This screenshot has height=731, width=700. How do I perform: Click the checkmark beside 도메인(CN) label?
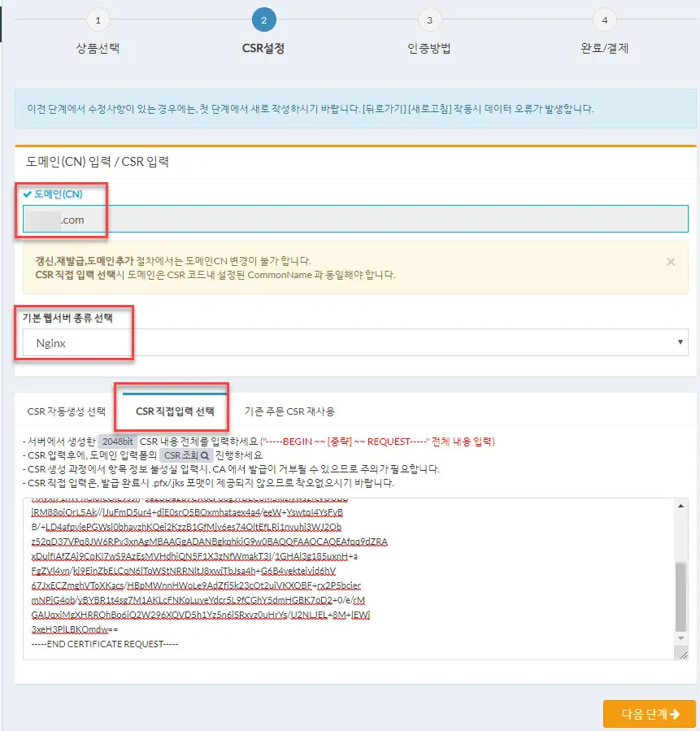[28, 194]
